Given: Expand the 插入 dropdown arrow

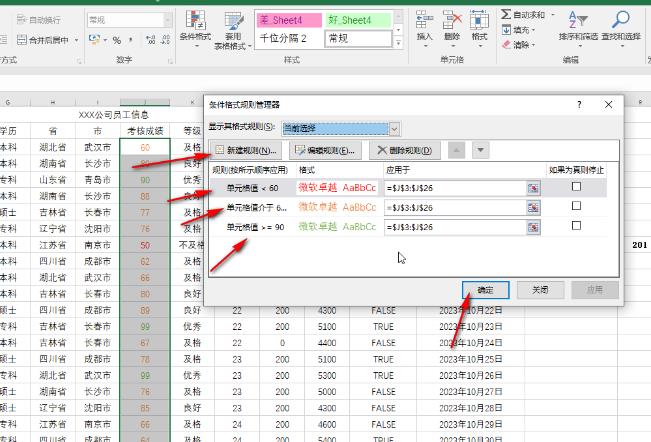Looking at the screenshot, I should coord(425,46).
